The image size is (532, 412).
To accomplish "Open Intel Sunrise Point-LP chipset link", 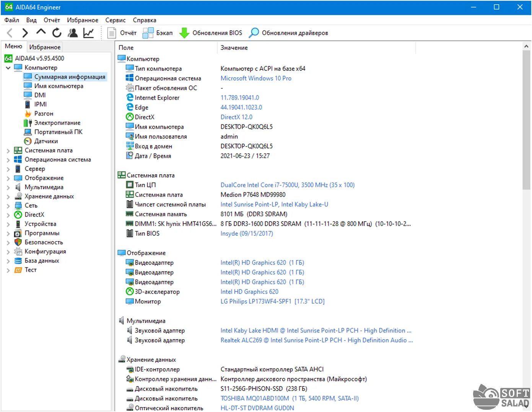I will (x=274, y=204).
